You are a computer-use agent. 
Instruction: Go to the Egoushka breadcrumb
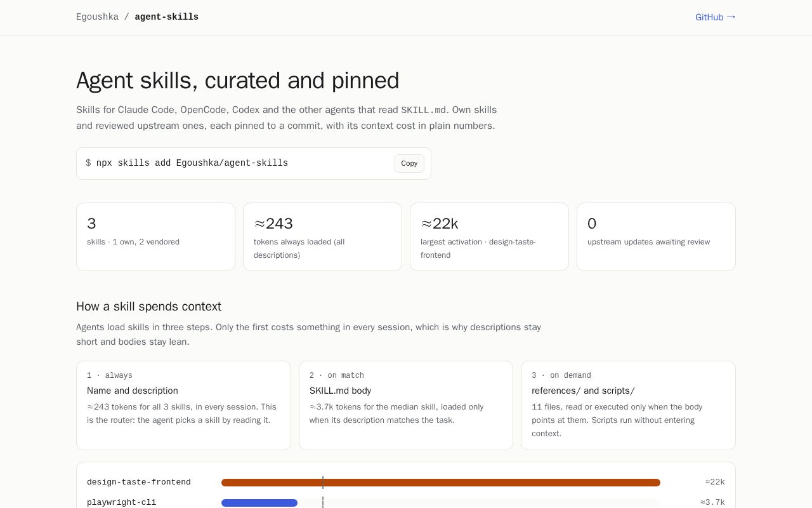pyautogui.click(x=97, y=17)
